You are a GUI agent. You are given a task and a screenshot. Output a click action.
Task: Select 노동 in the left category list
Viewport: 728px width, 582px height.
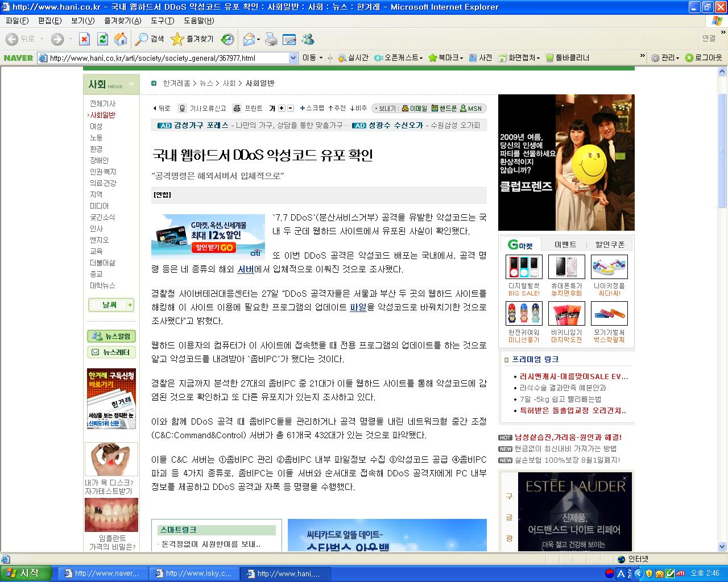[x=96, y=138]
